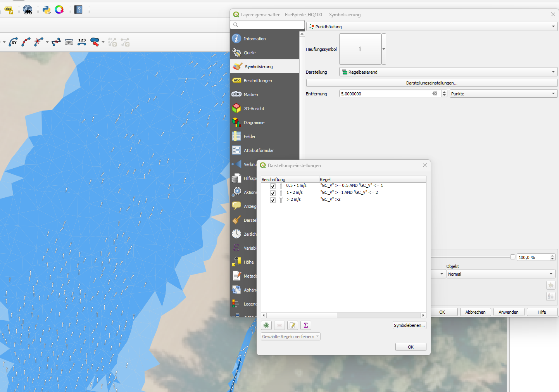Toggle the 1 - 2 m/s rule checkbox
Image resolution: width=559 pixels, height=392 pixels.
(x=273, y=193)
